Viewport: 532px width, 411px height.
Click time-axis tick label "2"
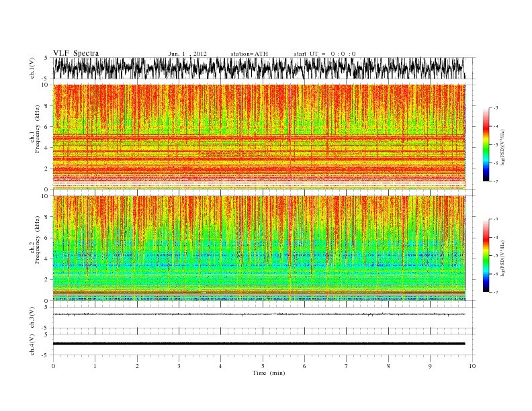137,366
